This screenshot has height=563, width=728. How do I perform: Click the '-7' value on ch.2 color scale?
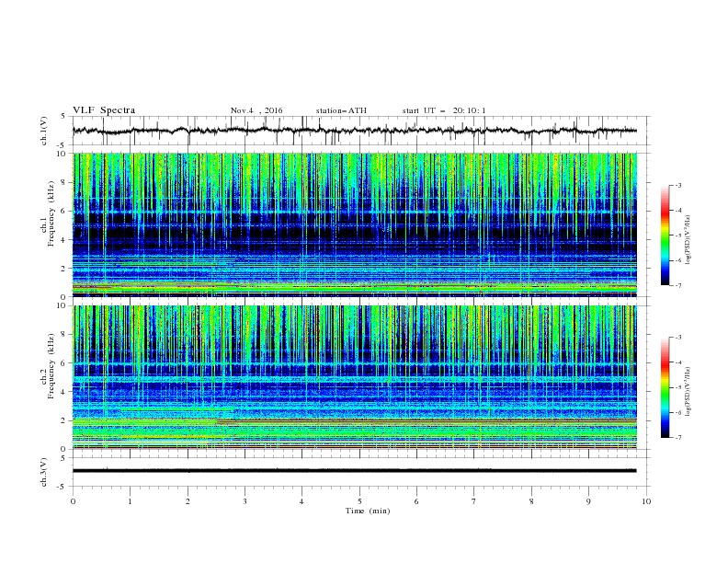pyautogui.click(x=677, y=438)
